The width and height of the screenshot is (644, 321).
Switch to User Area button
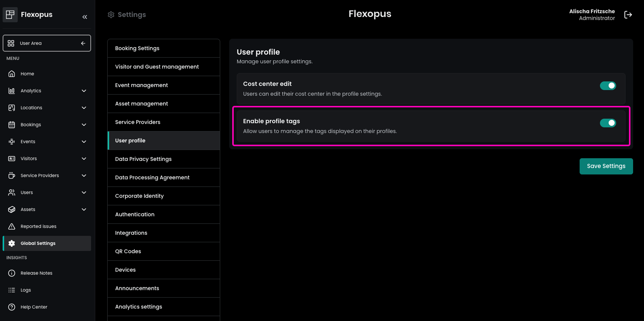click(x=47, y=43)
